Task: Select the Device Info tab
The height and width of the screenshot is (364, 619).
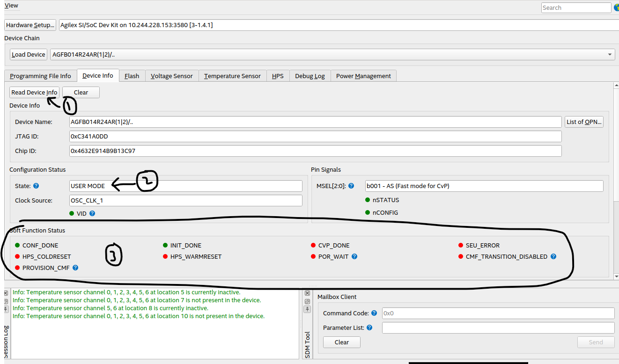Action: click(x=98, y=75)
